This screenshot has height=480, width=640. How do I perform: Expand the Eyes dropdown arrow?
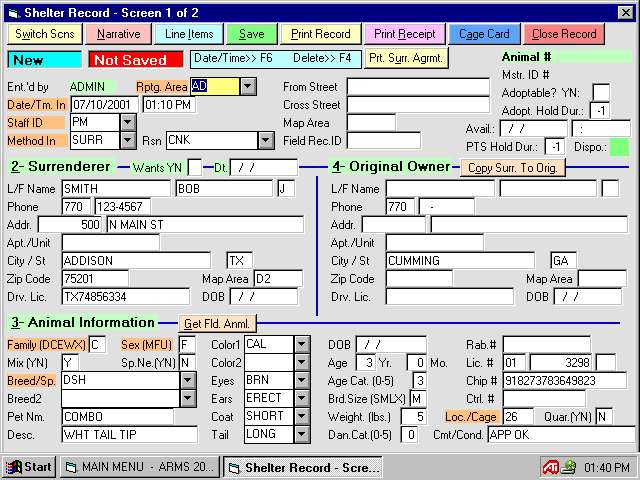pos(302,380)
